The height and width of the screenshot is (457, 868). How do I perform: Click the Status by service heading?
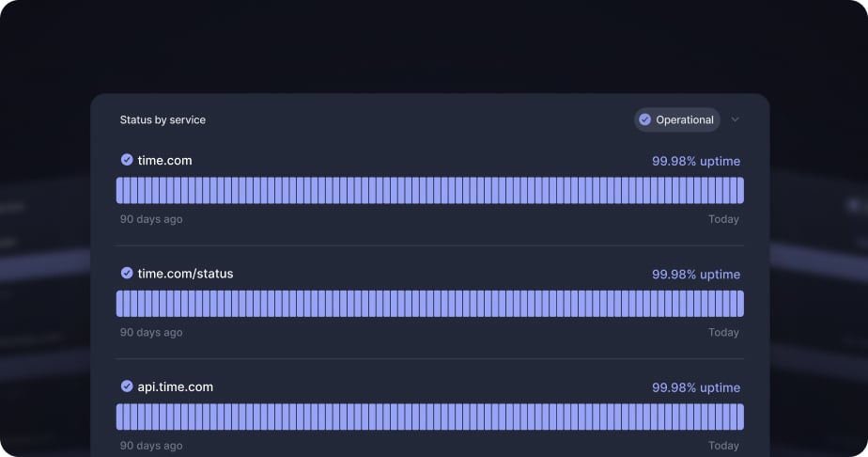tap(163, 119)
